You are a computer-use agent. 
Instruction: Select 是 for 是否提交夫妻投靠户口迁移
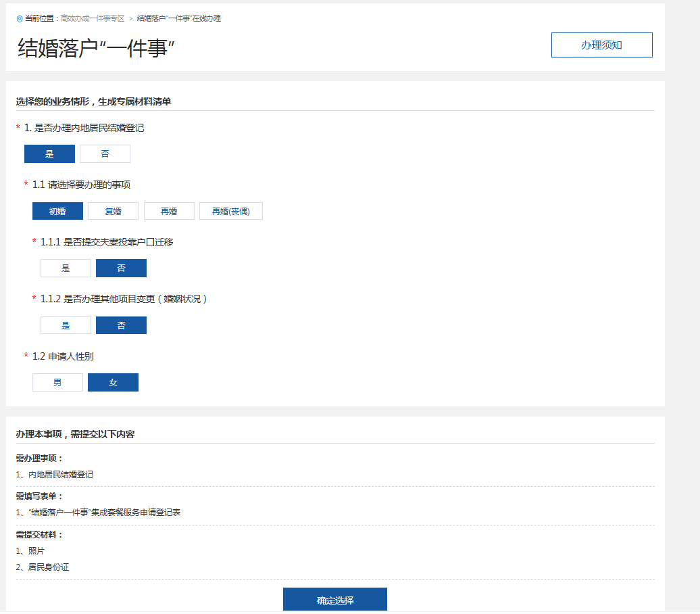(66, 268)
